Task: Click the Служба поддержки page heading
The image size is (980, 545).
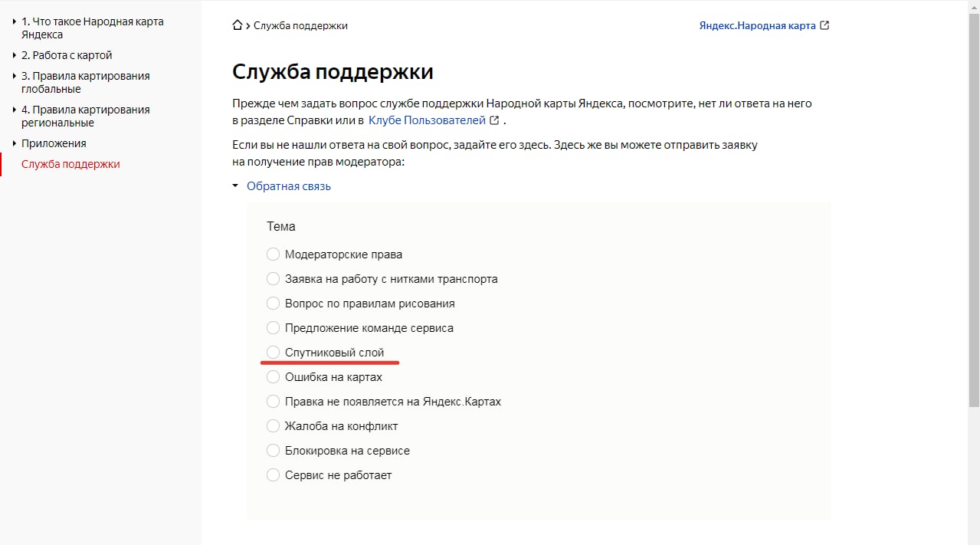Action: pos(333,72)
